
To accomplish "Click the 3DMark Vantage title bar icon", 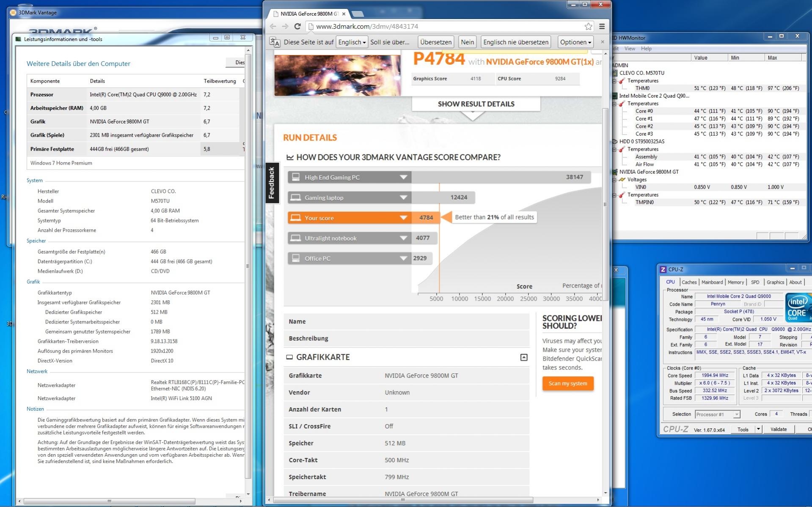I will [13, 13].
